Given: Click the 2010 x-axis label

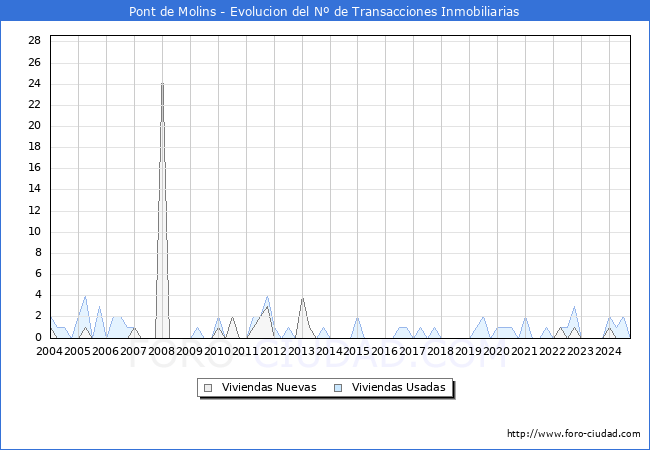Looking at the screenshot, I should [x=217, y=351].
